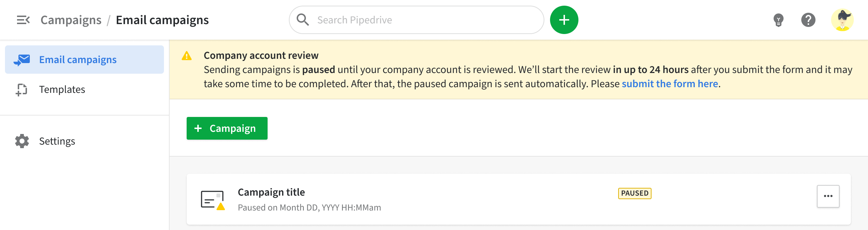Click the Templates icon in the sidebar
This screenshot has width=868, height=230.
22,89
